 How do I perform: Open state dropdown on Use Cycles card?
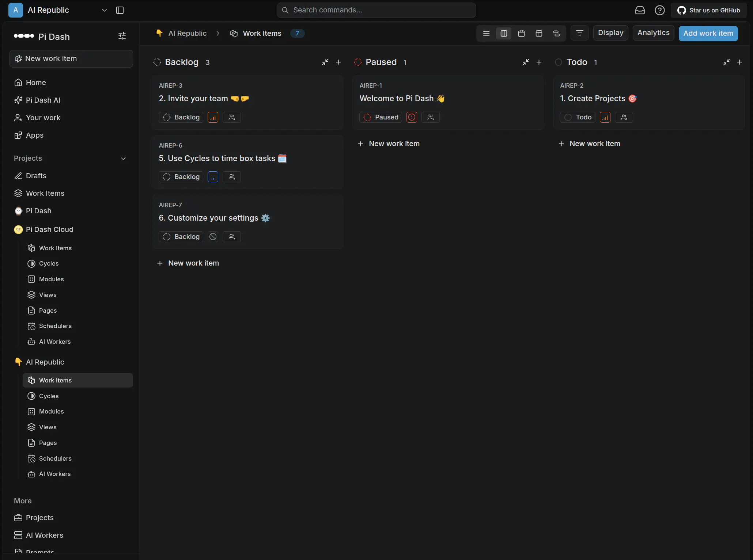click(x=181, y=177)
